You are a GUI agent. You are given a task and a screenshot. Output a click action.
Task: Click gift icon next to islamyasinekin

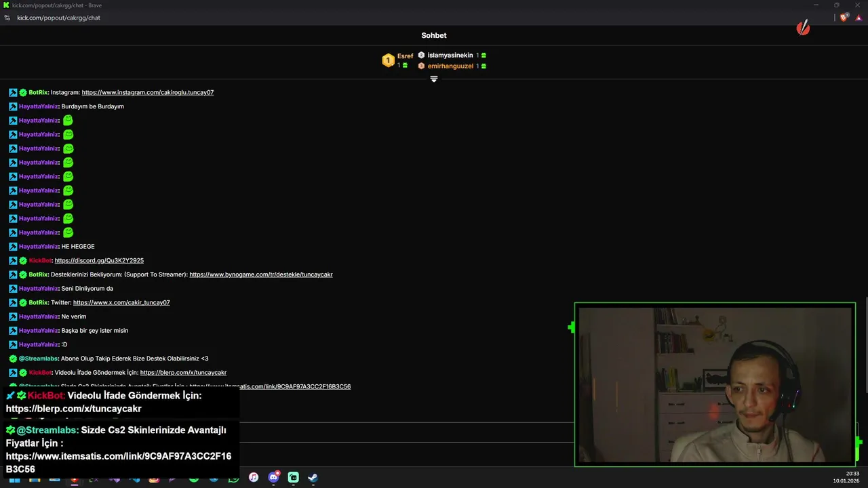point(484,56)
